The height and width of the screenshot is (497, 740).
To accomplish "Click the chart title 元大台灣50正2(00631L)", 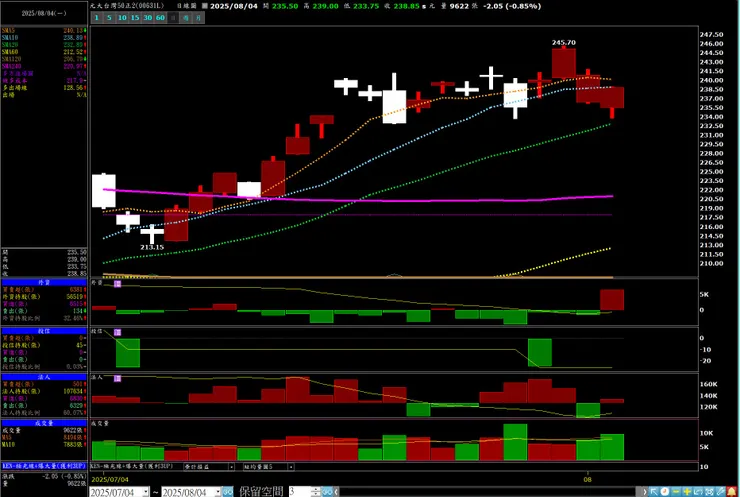I will click(127, 6).
